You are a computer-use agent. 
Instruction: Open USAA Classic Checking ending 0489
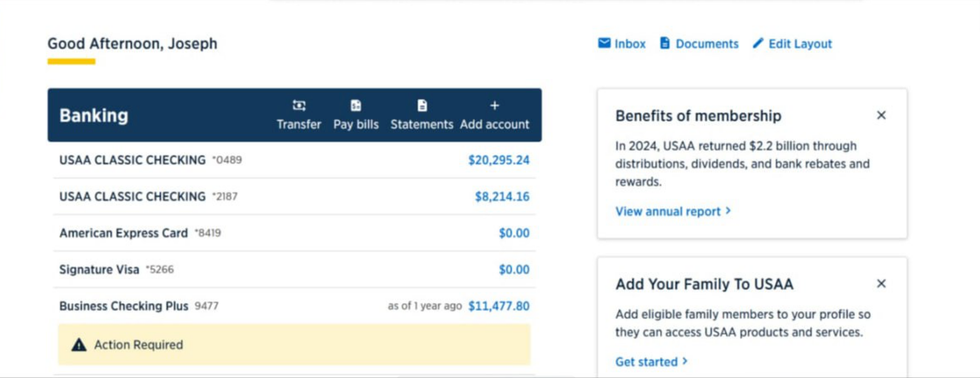132,160
